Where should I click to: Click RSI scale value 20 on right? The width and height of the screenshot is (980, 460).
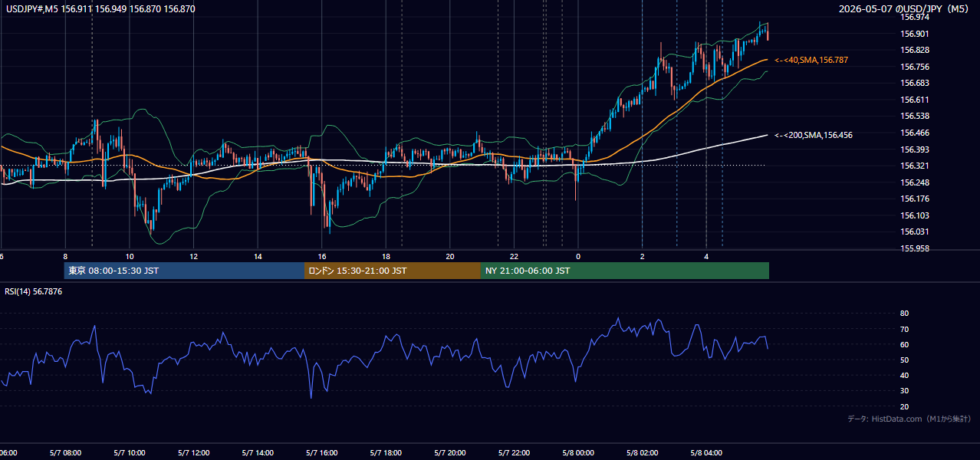pyautogui.click(x=904, y=406)
